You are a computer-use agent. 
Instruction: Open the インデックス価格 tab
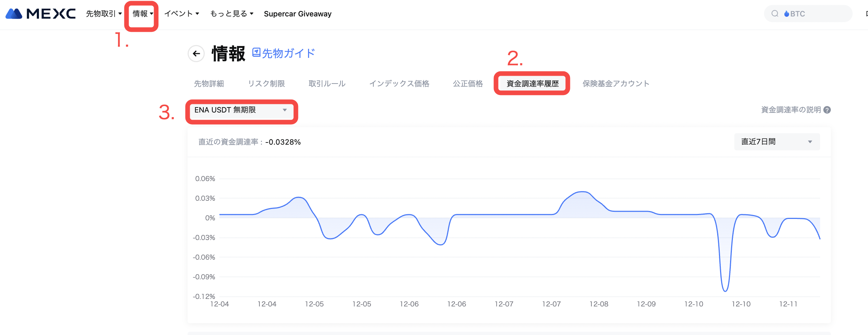[x=399, y=84]
